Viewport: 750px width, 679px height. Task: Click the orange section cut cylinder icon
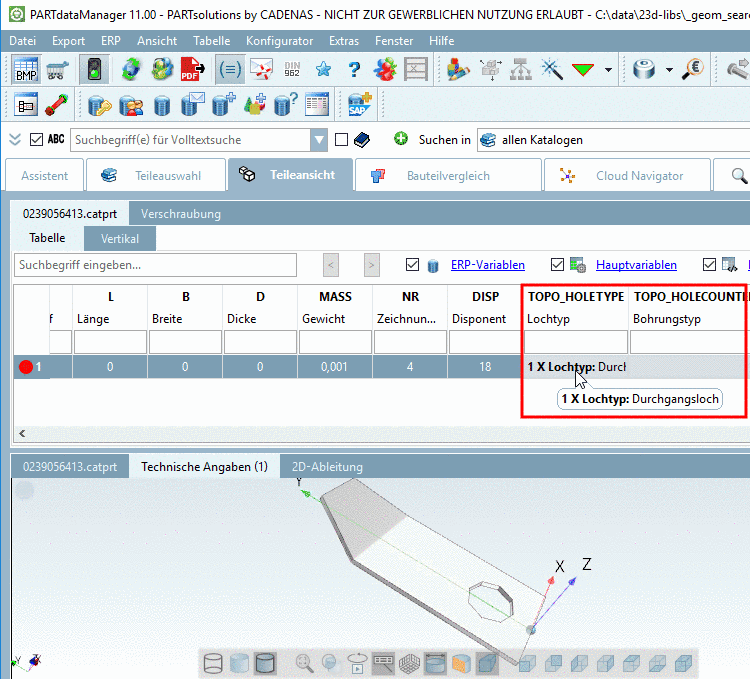point(461,663)
